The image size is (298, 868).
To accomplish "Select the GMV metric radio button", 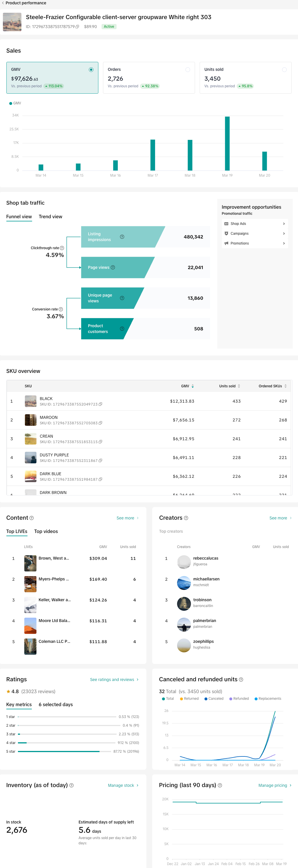I will point(91,70).
